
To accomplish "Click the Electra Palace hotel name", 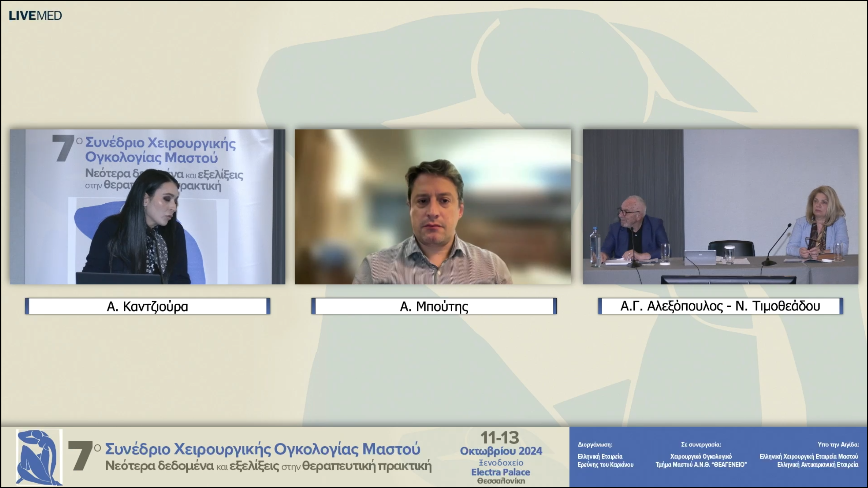I will (x=501, y=472).
